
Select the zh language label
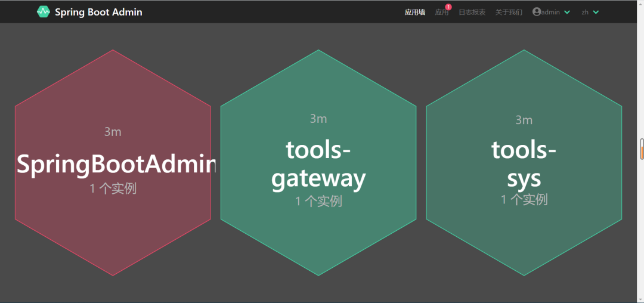click(x=585, y=13)
